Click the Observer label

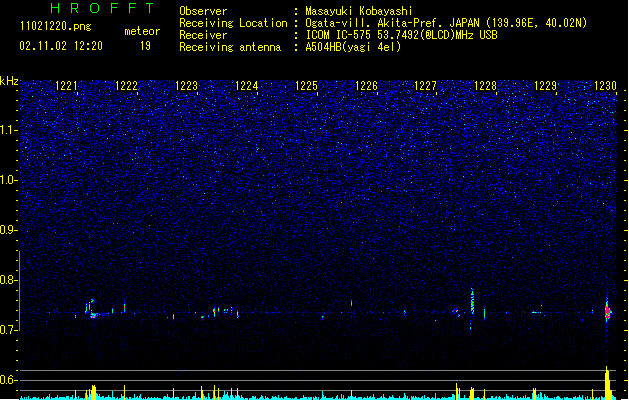click(203, 11)
